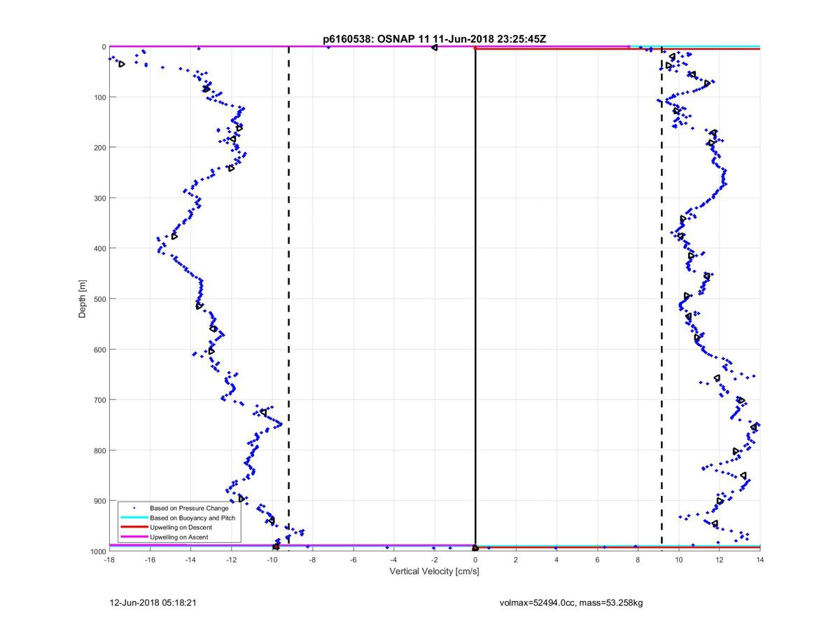Click the positive "10" velocity tick label
The image size is (840, 620).
point(678,560)
